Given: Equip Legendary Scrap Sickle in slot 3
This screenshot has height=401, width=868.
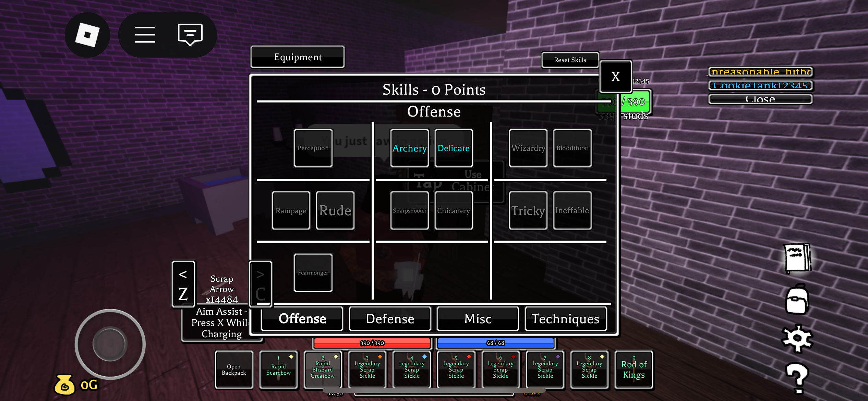Looking at the screenshot, I should click(367, 369).
